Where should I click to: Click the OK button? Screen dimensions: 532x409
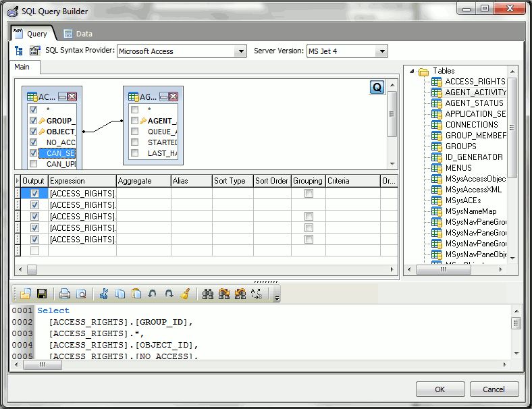coord(440,389)
